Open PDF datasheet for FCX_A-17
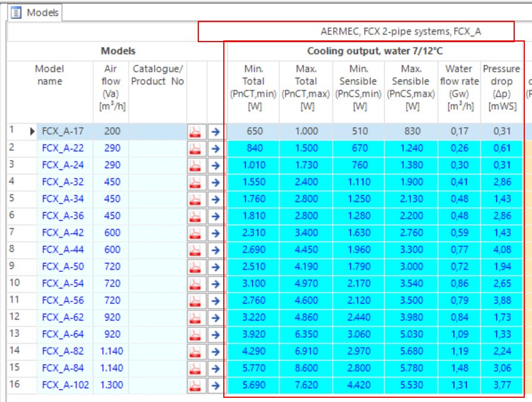 pyautogui.click(x=196, y=132)
